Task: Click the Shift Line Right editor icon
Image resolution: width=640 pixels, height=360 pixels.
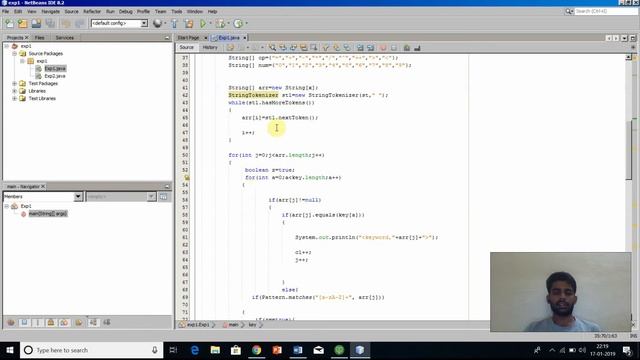Action: (370, 48)
